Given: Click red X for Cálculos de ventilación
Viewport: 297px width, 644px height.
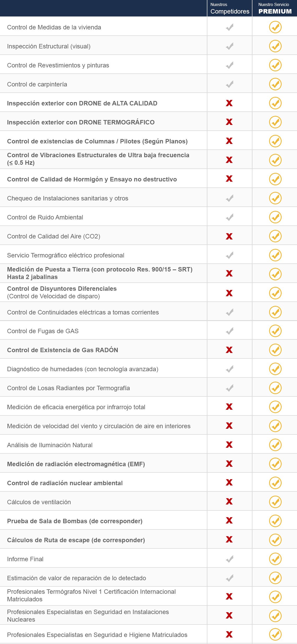Looking at the screenshot, I should 229,501.
